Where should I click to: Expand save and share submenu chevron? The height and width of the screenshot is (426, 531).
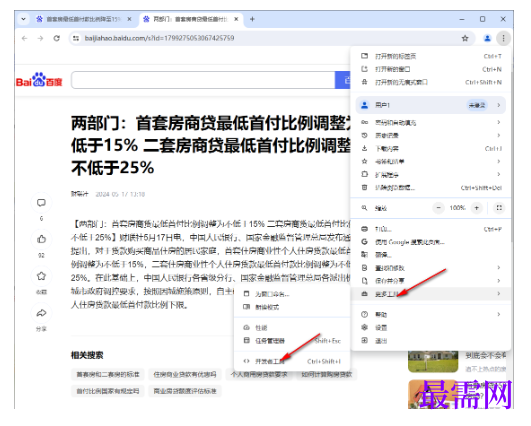pos(498,280)
